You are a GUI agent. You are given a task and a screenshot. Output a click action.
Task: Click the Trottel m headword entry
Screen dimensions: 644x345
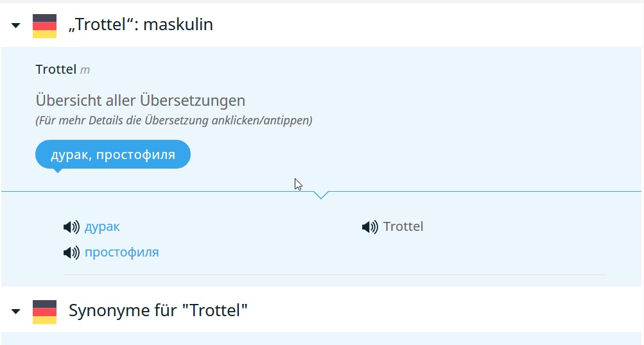pos(62,69)
